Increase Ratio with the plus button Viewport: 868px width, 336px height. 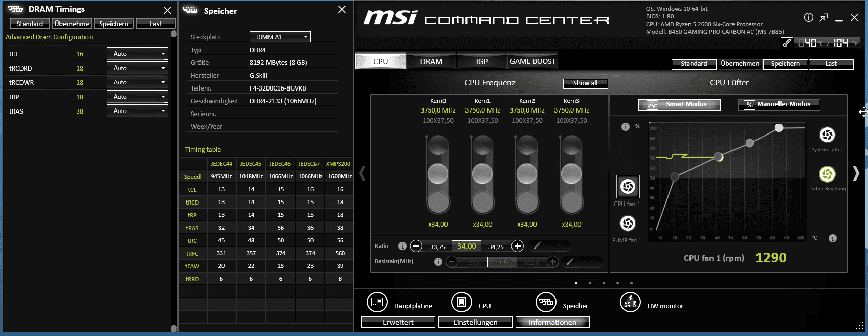coord(518,246)
